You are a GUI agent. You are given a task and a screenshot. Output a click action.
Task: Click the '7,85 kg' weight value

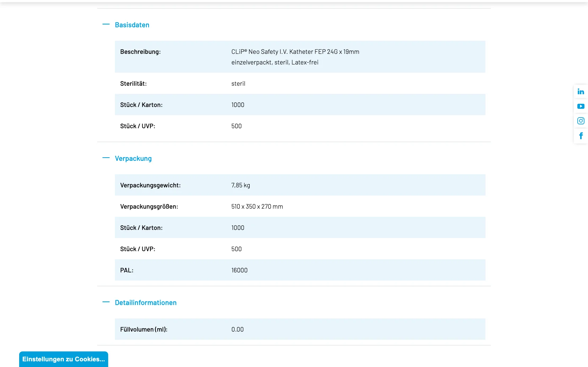tap(240, 185)
